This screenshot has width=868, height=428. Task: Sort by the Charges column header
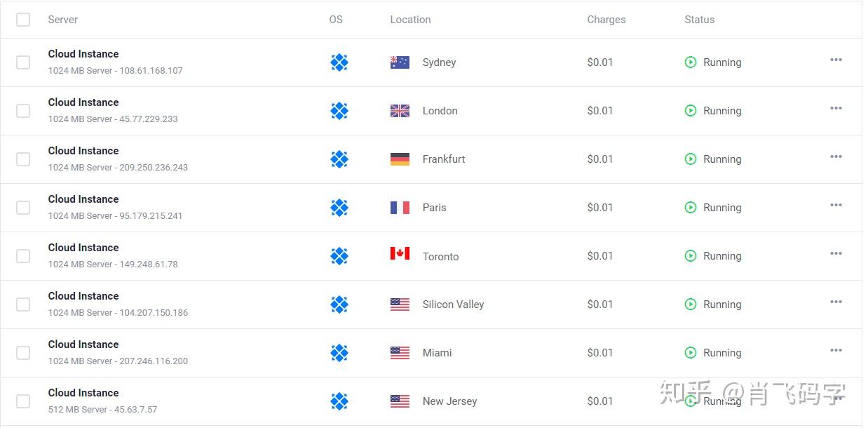click(x=606, y=20)
